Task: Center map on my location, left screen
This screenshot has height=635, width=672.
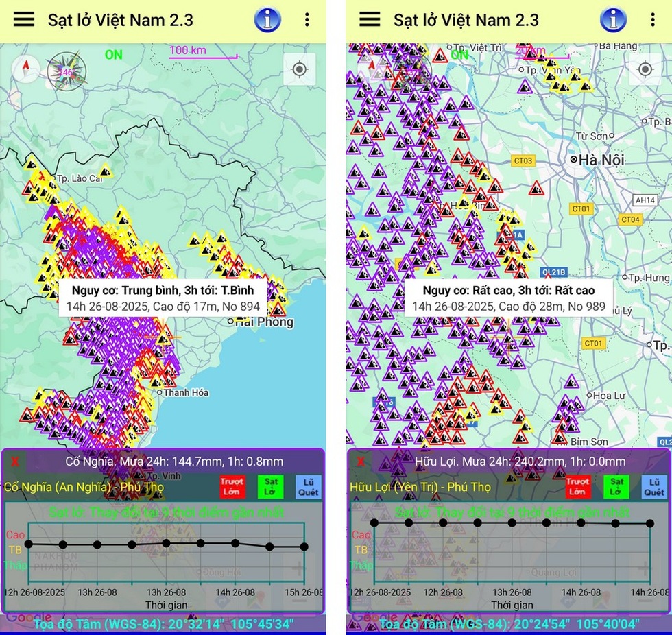Action: (299, 69)
